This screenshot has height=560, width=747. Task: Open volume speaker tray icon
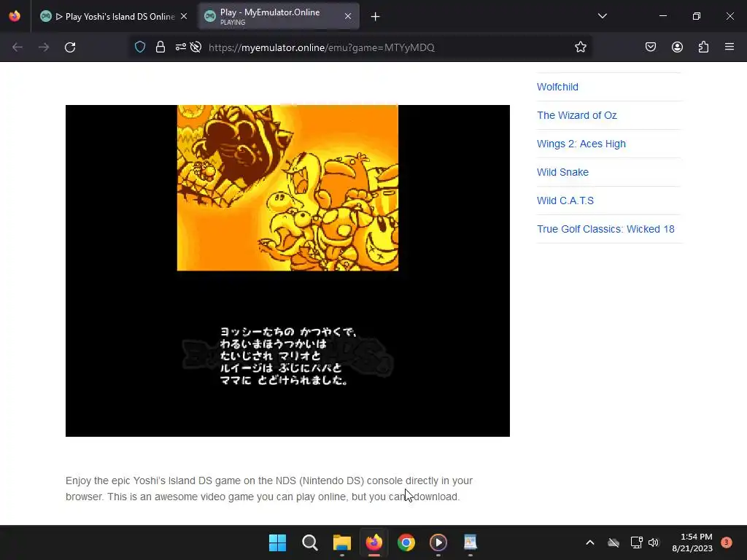[653, 542]
